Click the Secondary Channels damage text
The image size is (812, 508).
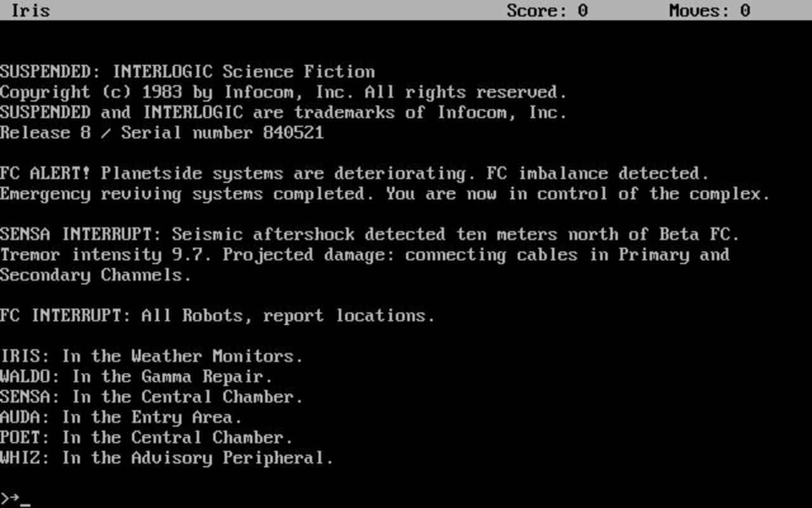point(95,274)
